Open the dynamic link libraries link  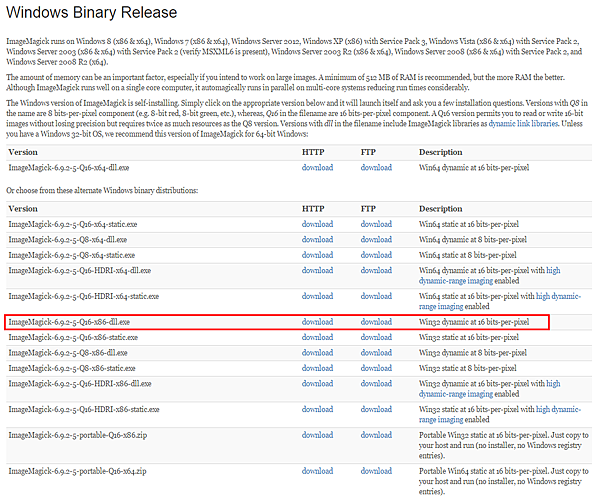tap(523, 124)
